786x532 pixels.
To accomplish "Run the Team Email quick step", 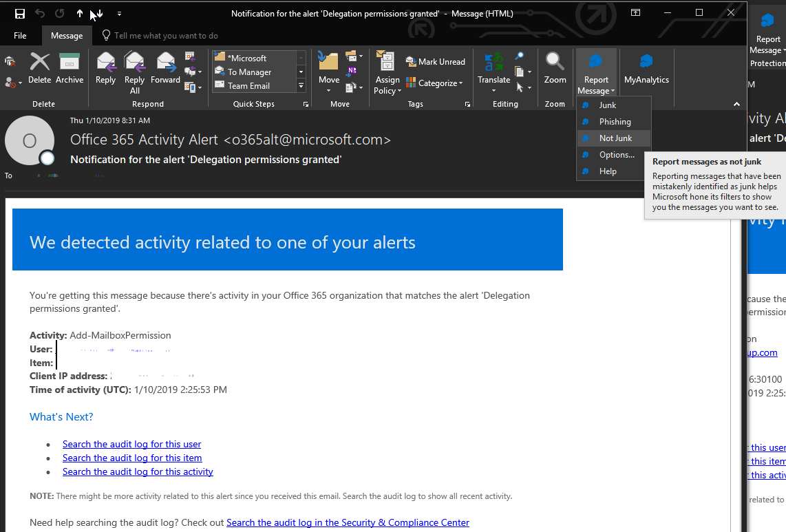I will pos(255,86).
